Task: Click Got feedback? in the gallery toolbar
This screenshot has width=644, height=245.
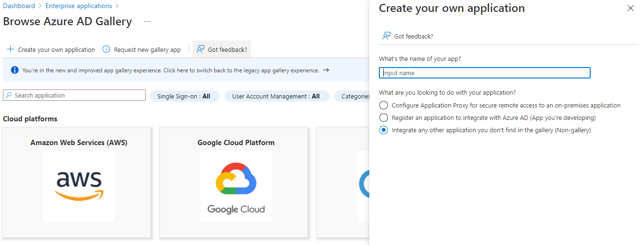Action: pos(222,49)
